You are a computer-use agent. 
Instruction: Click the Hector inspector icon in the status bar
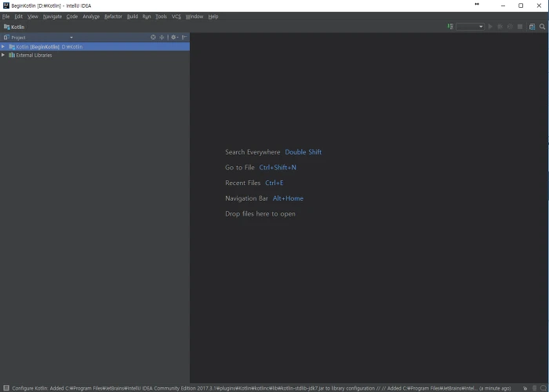(x=534, y=388)
